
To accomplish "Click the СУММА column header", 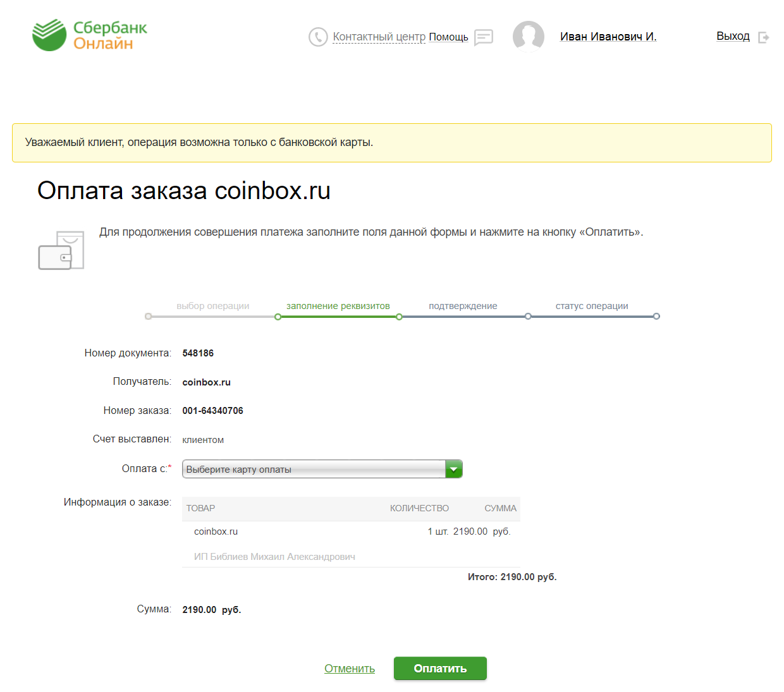I will tap(501, 508).
